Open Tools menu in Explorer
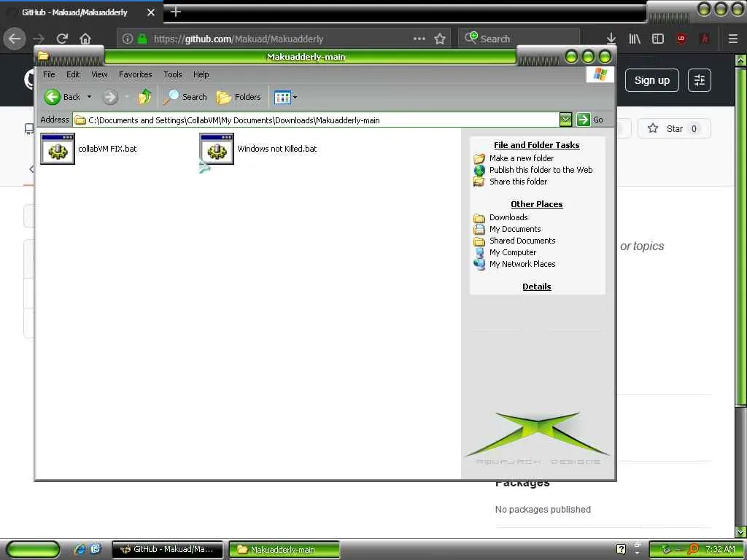Screen dimensions: 747x560 tap(172, 74)
